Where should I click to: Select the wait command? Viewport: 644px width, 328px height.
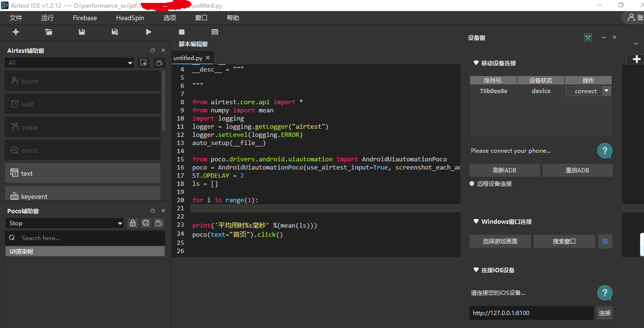[83, 104]
